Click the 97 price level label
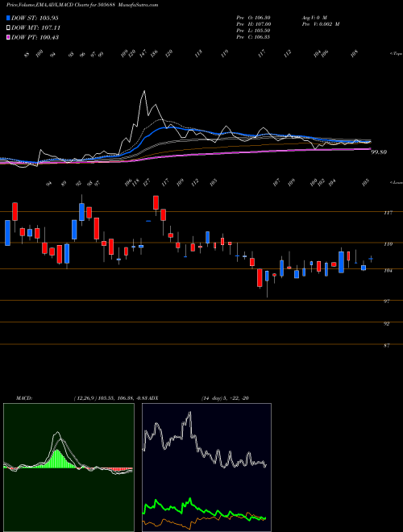Viewport: 403px width, 532px height. 388,301
